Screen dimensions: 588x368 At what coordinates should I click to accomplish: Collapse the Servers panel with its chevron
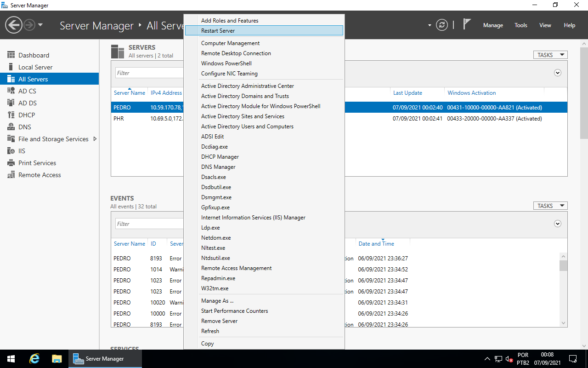coord(557,73)
